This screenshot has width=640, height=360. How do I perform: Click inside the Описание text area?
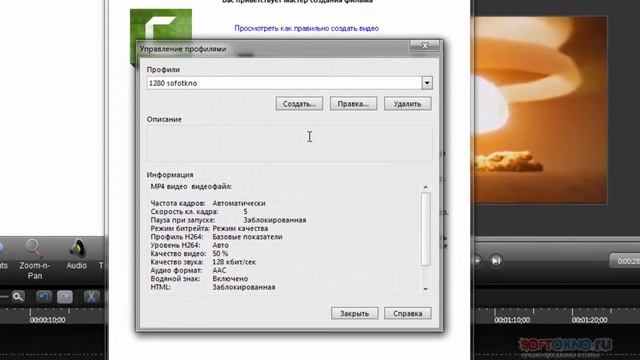(x=289, y=143)
